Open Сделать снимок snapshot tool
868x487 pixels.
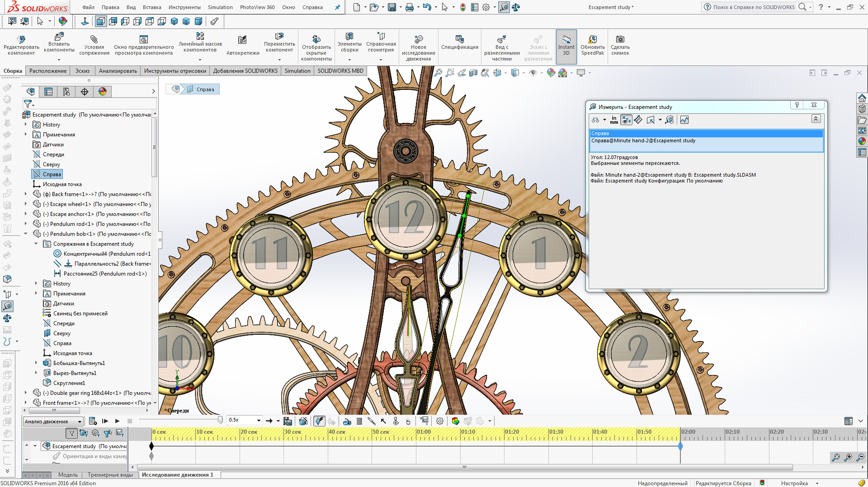pyautogui.click(x=620, y=46)
